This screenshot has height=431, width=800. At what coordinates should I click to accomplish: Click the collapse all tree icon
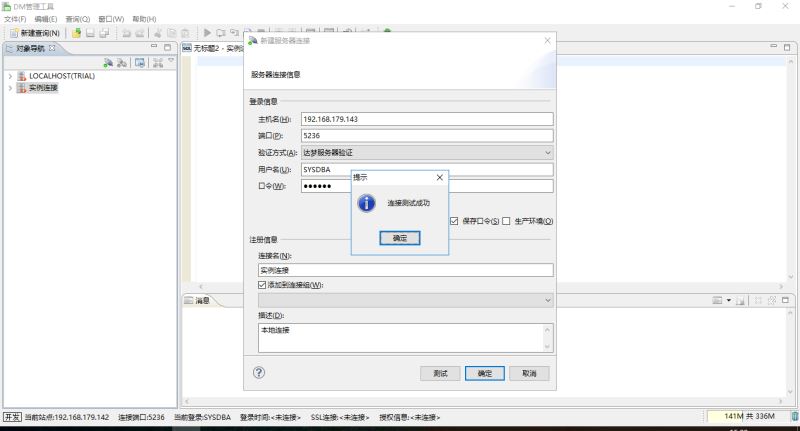[x=158, y=63]
